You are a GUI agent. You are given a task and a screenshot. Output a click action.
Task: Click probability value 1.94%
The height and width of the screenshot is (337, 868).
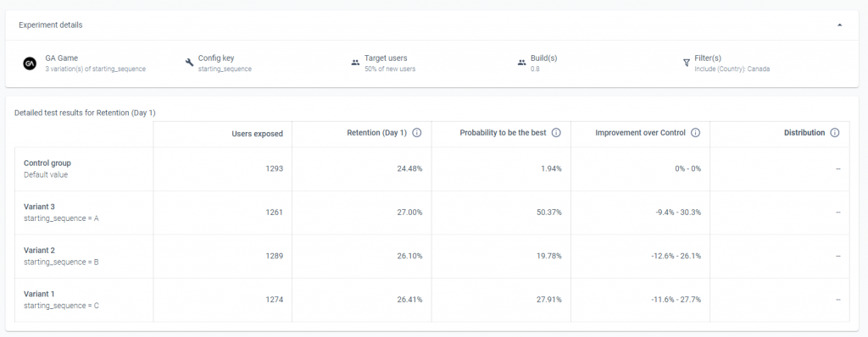click(x=551, y=168)
